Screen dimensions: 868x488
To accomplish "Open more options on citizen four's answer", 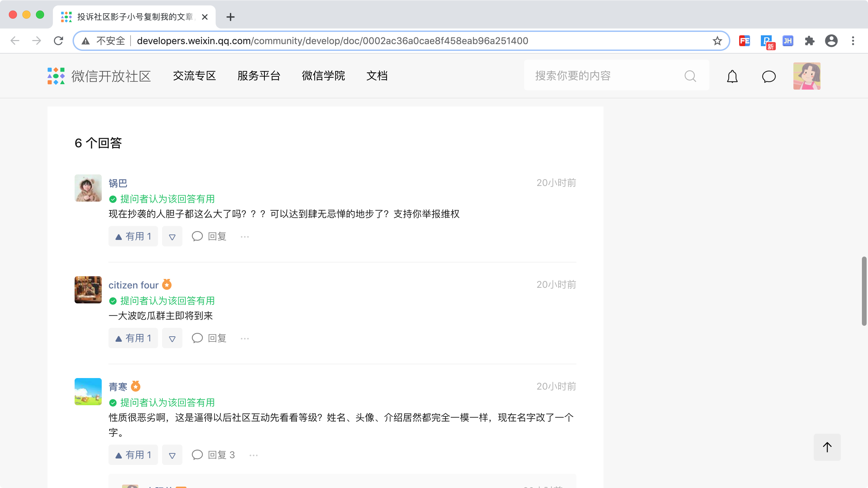I will [244, 338].
